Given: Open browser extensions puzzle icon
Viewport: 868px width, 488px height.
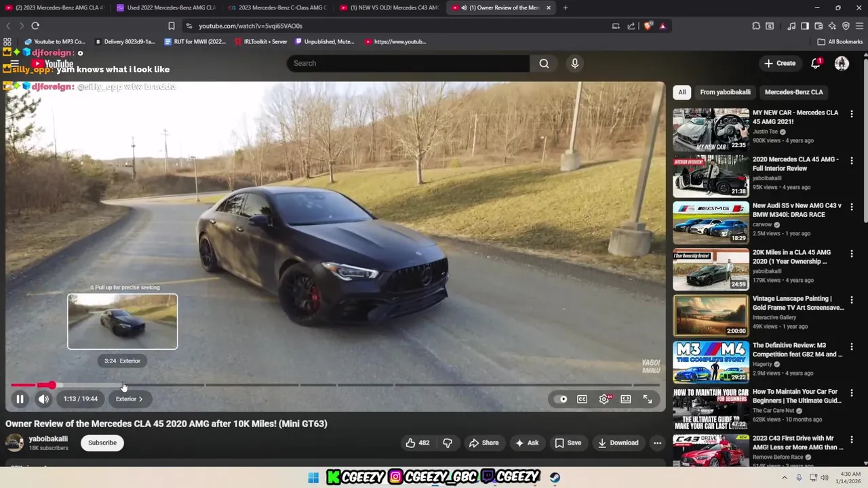Looking at the screenshot, I should point(756,26).
